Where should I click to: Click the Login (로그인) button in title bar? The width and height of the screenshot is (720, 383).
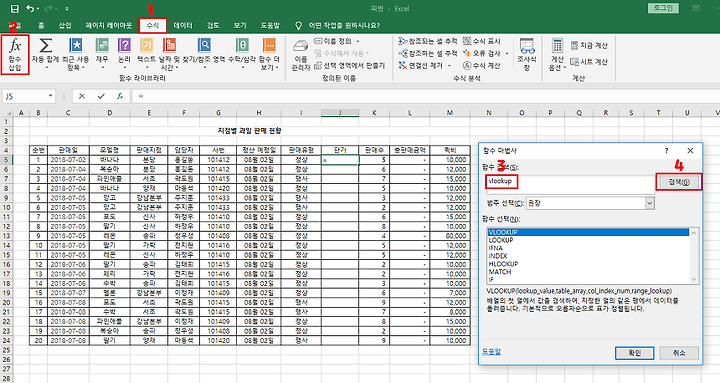tap(663, 8)
